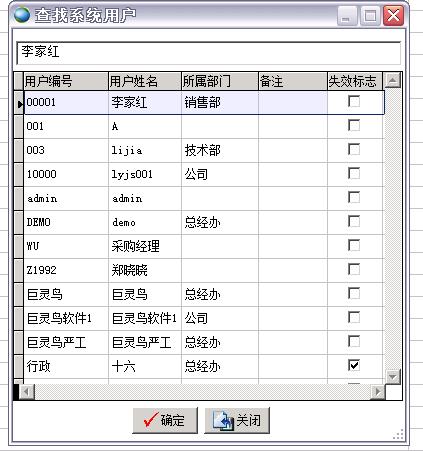This screenshot has height=451, width=423.
Task: Click the 用户姓名 column header
Action: [145, 81]
